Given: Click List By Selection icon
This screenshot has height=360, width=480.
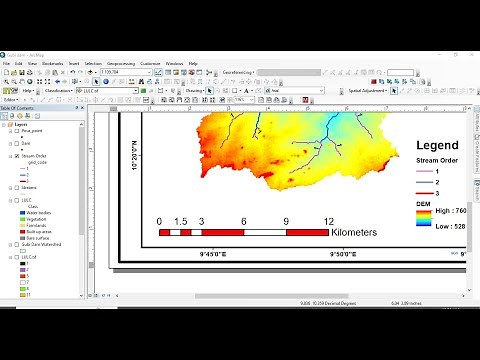Looking at the screenshot, I should 27,116.
